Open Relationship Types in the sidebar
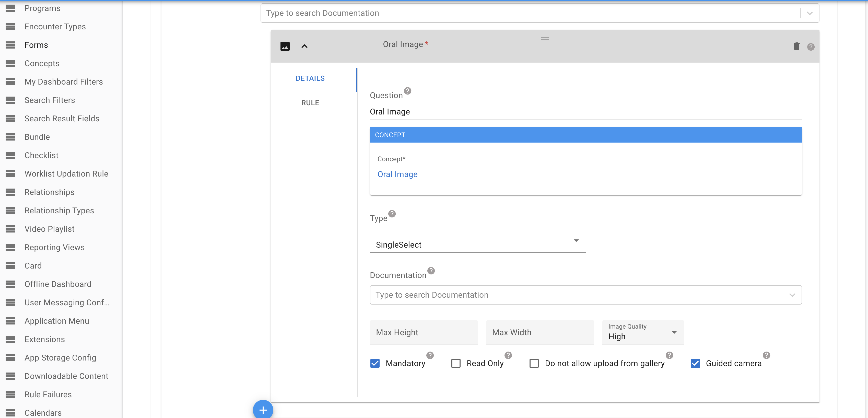Screen dimensions: 868x418 59,210
